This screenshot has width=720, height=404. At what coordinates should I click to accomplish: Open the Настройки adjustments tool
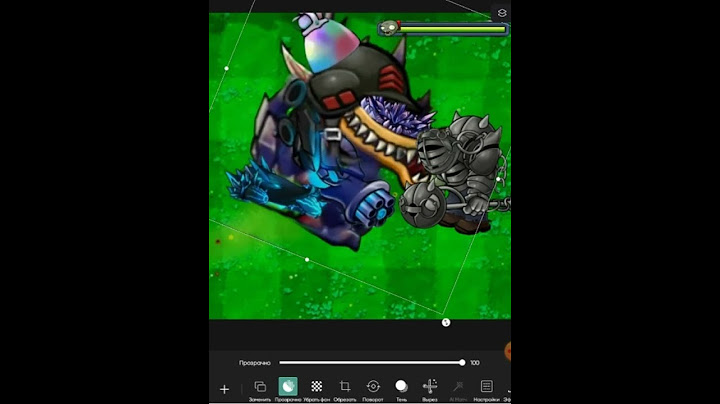(486, 390)
